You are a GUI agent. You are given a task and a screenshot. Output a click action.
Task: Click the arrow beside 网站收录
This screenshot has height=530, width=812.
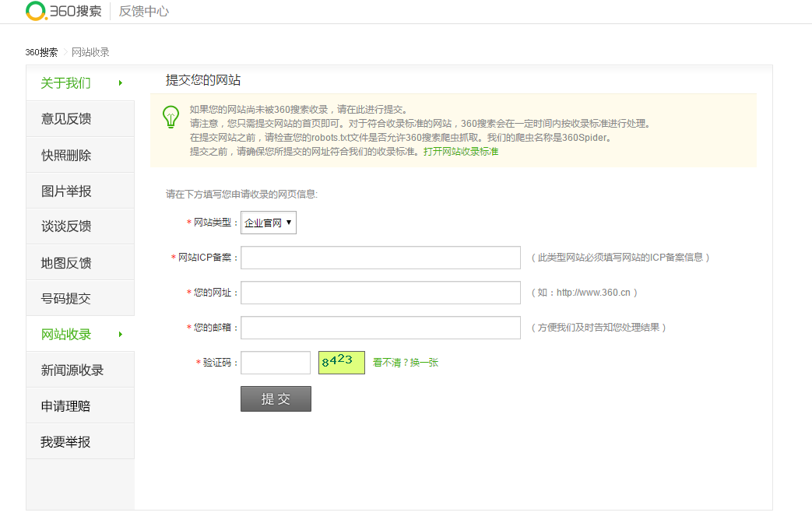click(121, 335)
